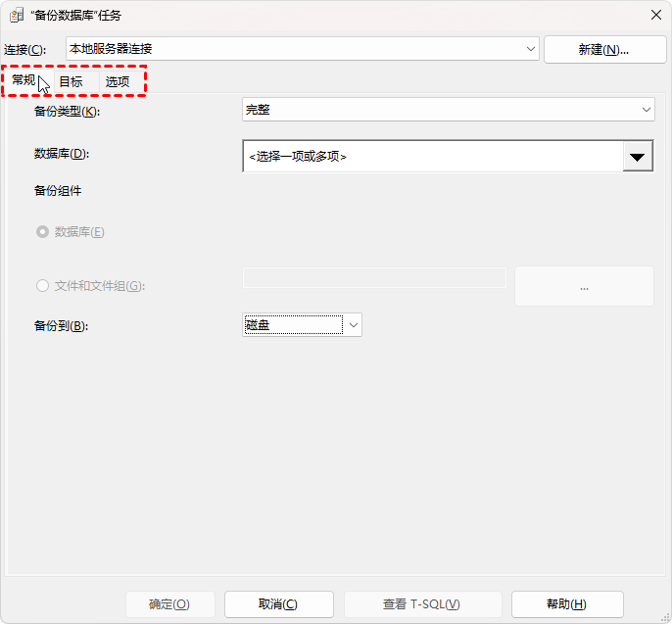Close the 备份数据库 task dialog
672x624 pixels.
pyautogui.click(x=655, y=16)
